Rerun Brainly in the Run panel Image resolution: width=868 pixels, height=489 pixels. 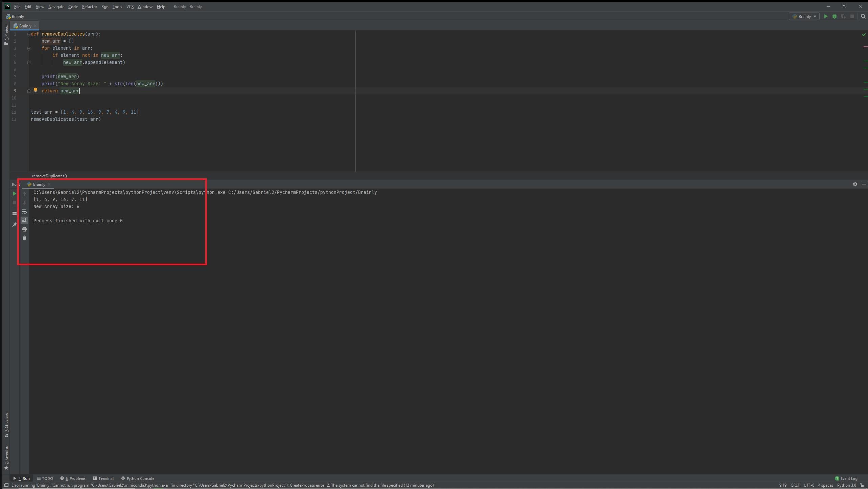click(14, 194)
